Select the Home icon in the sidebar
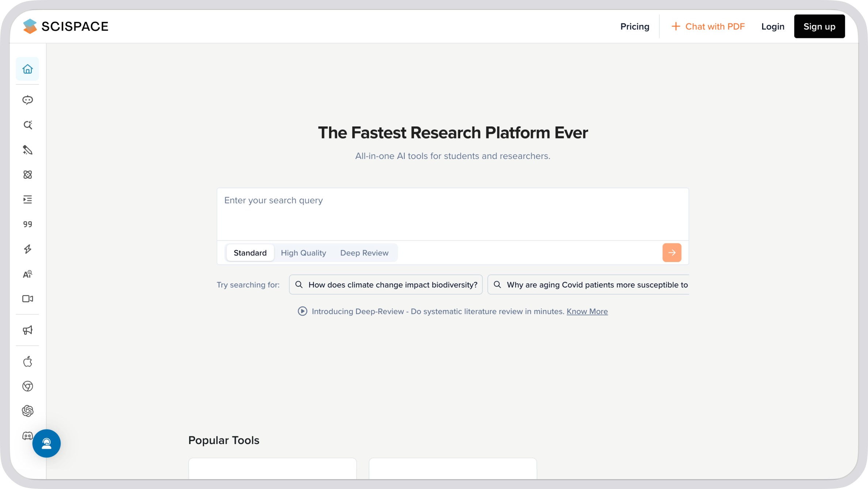Image resolution: width=868 pixels, height=489 pixels. pyautogui.click(x=27, y=69)
